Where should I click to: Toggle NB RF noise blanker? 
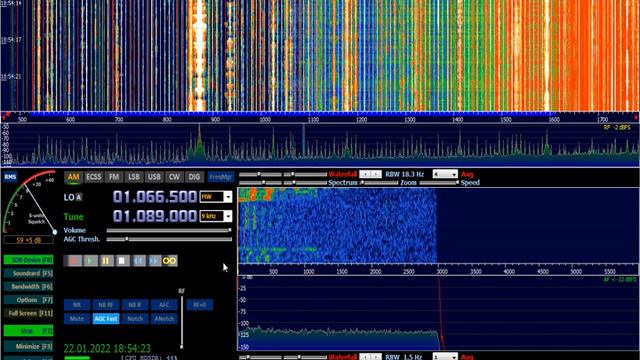pyautogui.click(x=106, y=305)
